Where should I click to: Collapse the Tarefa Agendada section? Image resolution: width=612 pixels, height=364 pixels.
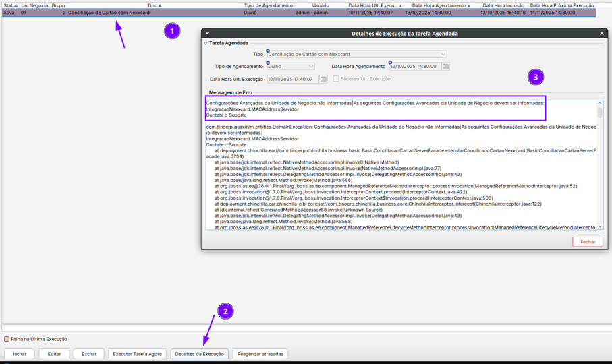tap(206, 43)
